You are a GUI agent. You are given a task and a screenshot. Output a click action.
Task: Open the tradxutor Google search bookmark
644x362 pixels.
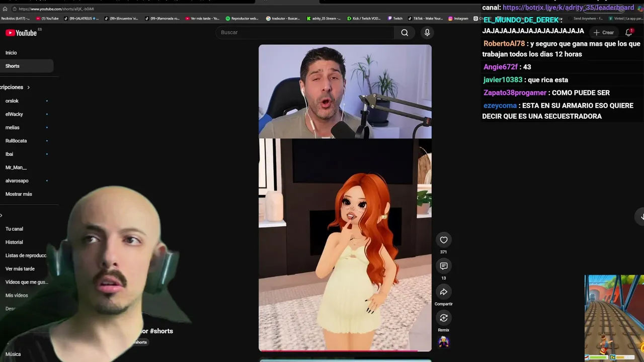pos(283,19)
